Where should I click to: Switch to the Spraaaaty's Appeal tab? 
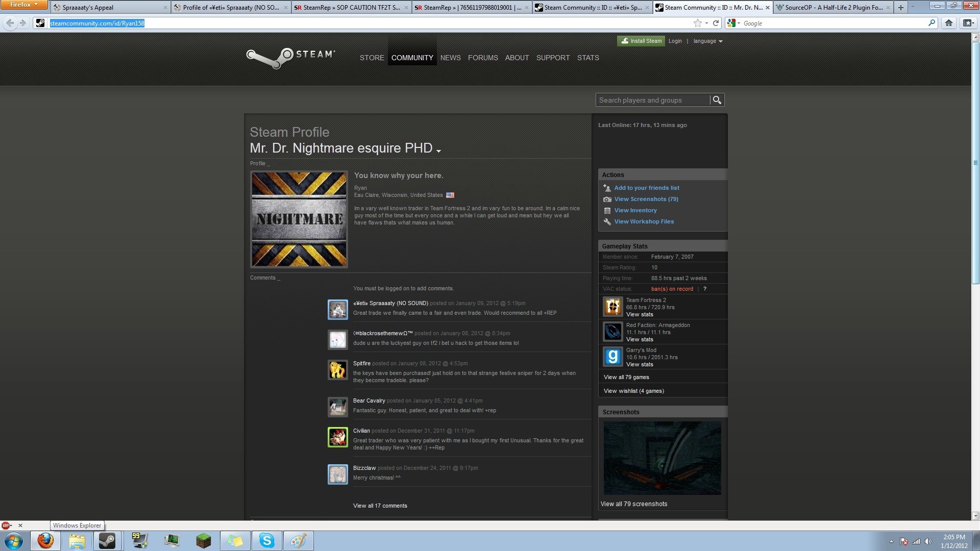110,8
